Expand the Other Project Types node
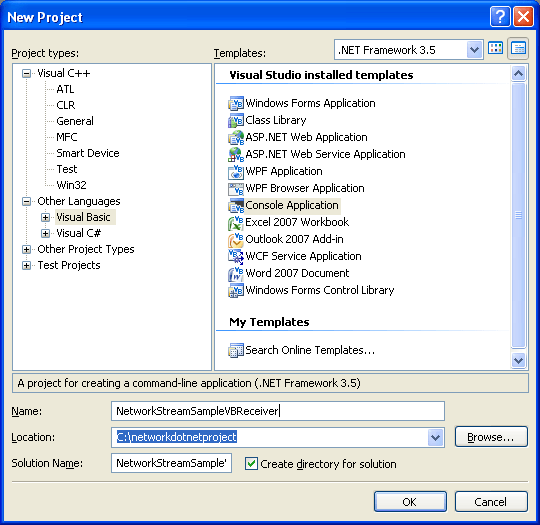This screenshot has height=525, width=540. coord(27,249)
